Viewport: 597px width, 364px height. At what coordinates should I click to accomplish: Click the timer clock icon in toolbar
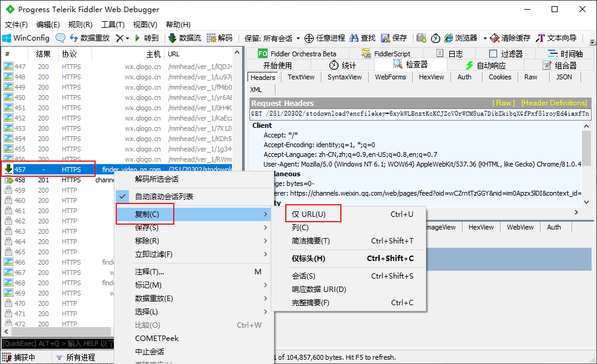435,38
